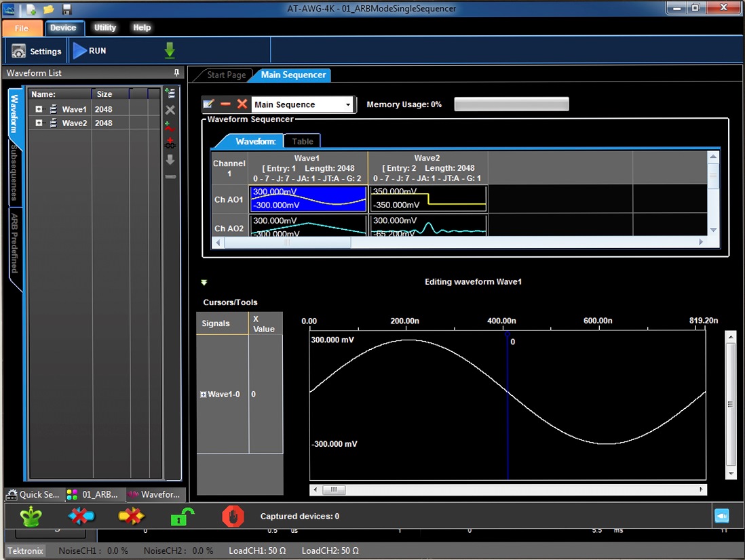
Task: Click the edit sequence pencil icon
Action: pos(209,104)
